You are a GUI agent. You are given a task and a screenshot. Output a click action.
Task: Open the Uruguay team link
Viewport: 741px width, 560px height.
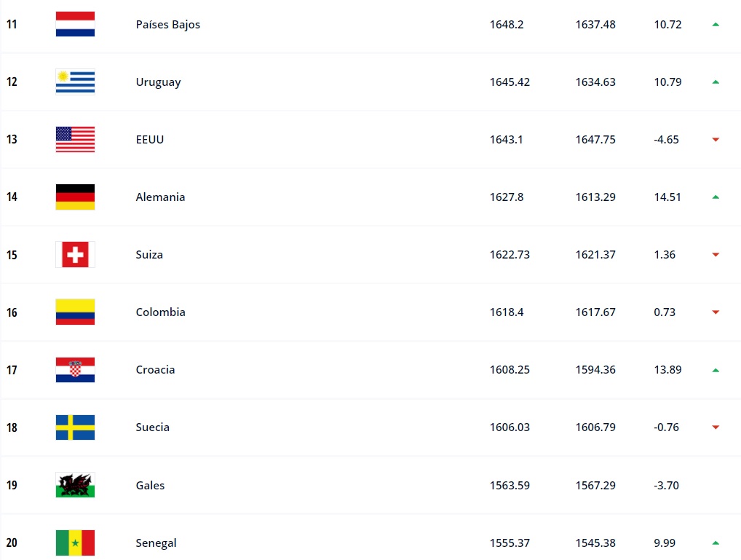[x=158, y=82]
